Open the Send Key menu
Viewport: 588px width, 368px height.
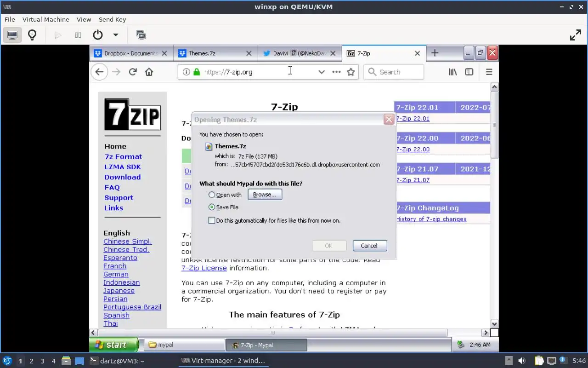[x=112, y=19]
